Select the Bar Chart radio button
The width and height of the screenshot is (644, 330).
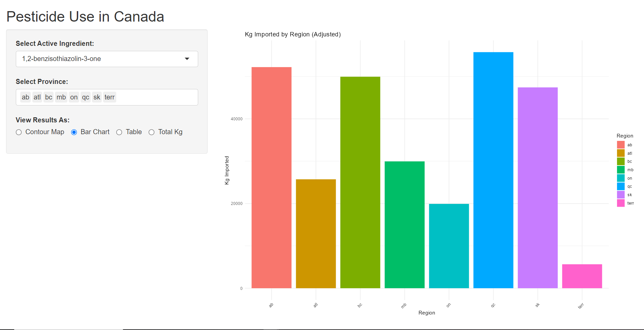pos(74,132)
